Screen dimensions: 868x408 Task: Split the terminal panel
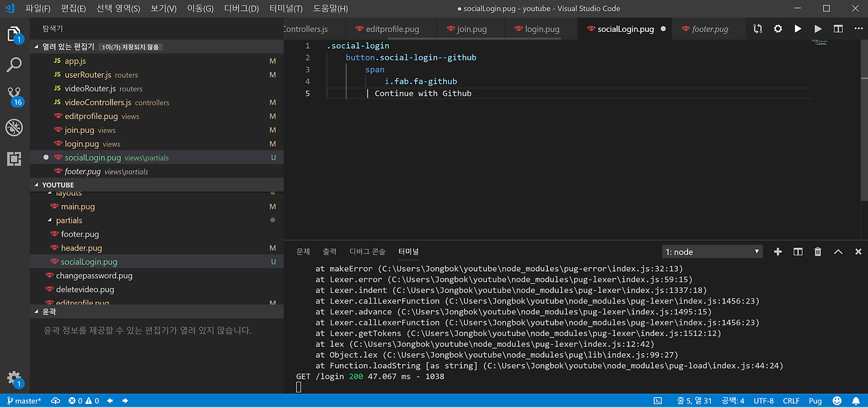pyautogui.click(x=798, y=251)
